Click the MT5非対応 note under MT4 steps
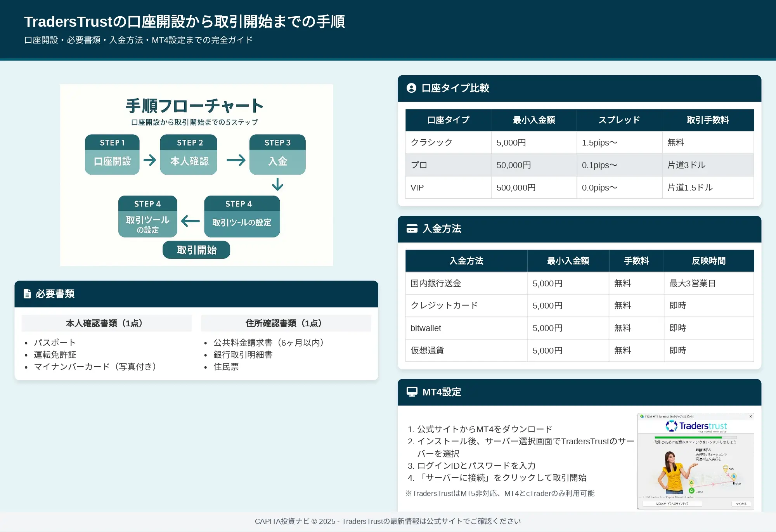Image resolution: width=776 pixels, height=532 pixels. (x=500, y=493)
